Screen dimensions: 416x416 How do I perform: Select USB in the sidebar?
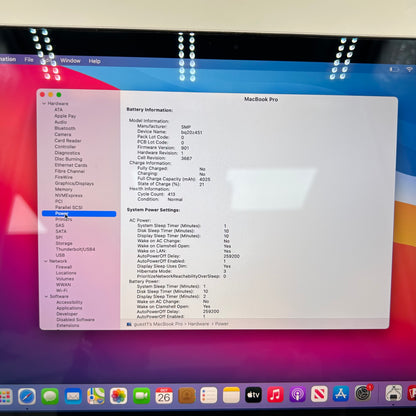(x=60, y=255)
